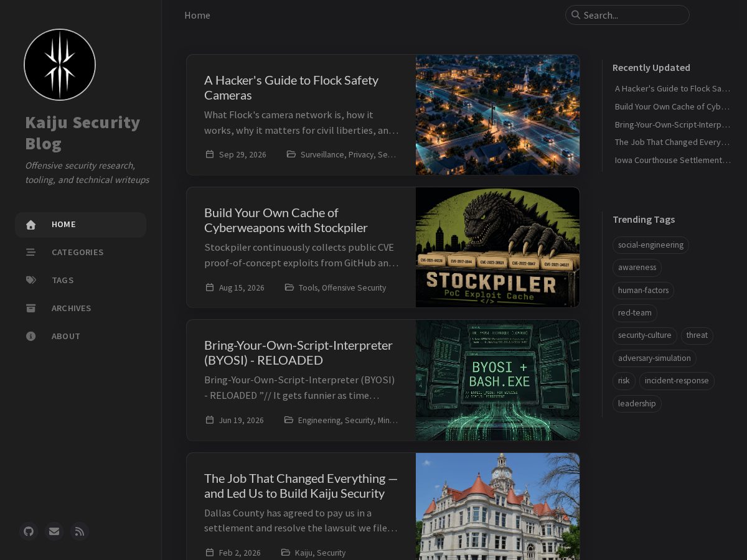Click the tagline Offensive security research
The width and height of the screenshot is (747, 560).
coord(87,172)
